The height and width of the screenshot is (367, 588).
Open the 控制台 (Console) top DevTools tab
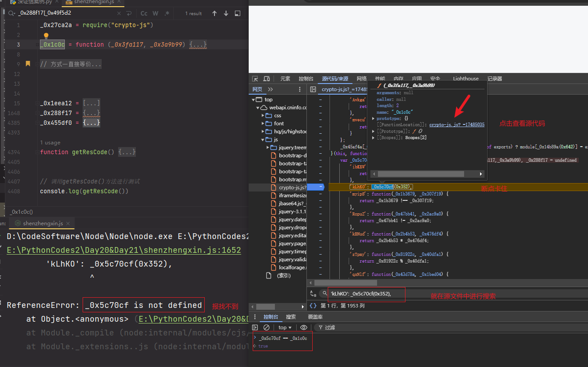(x=306, y=79)
